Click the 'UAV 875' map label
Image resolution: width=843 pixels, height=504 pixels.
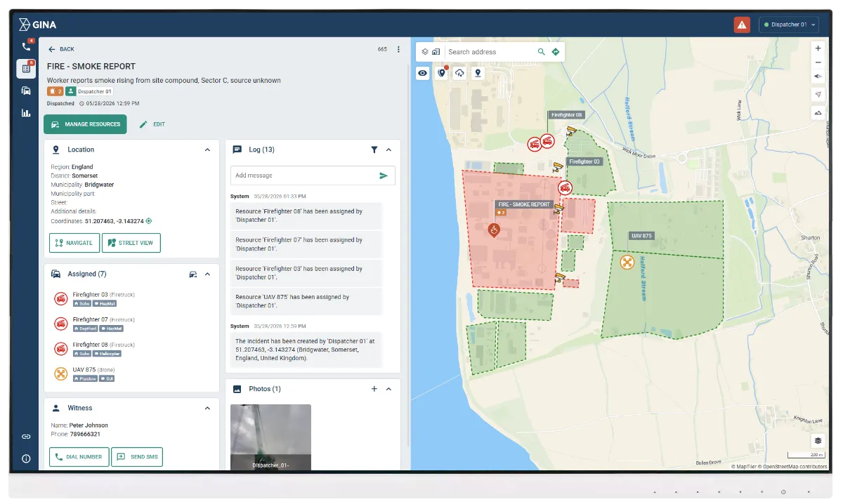pos(641,236)
